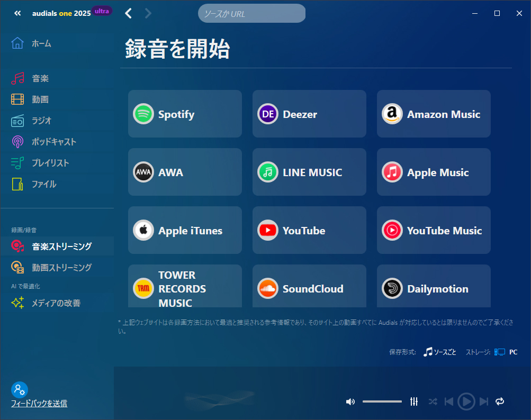531x420 pixels.
Task: Click the Deezer logo icon
Action: [x=267, y=114]
